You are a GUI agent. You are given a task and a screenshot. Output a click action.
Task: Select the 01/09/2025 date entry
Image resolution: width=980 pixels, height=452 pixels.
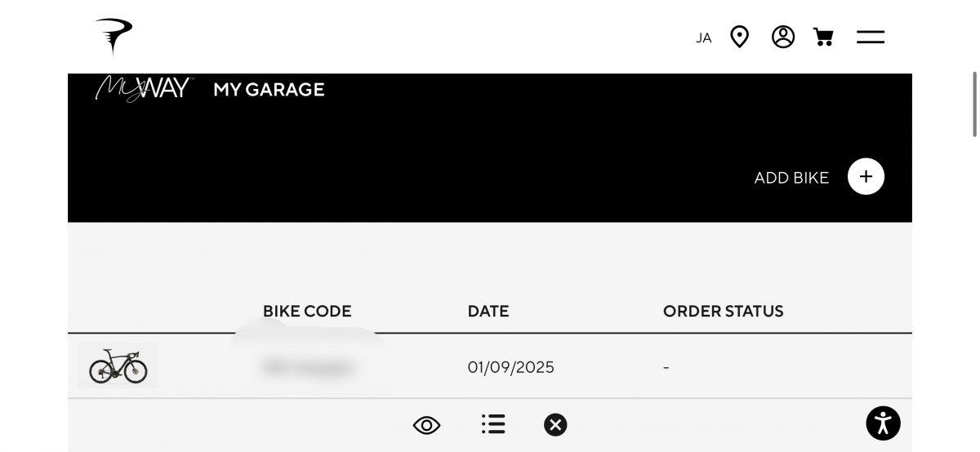(x=510, y=367)
